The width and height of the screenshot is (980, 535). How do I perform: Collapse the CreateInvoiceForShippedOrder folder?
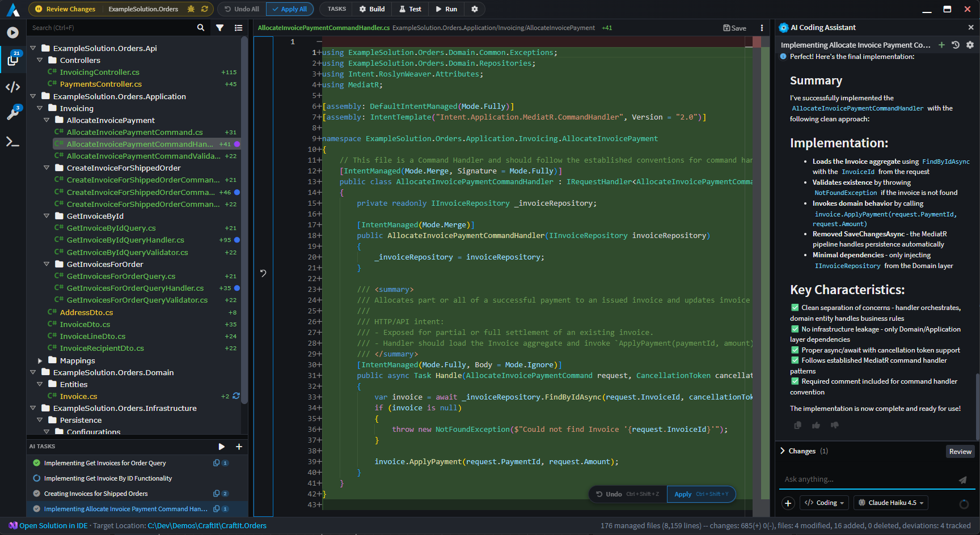coord(47,168)
